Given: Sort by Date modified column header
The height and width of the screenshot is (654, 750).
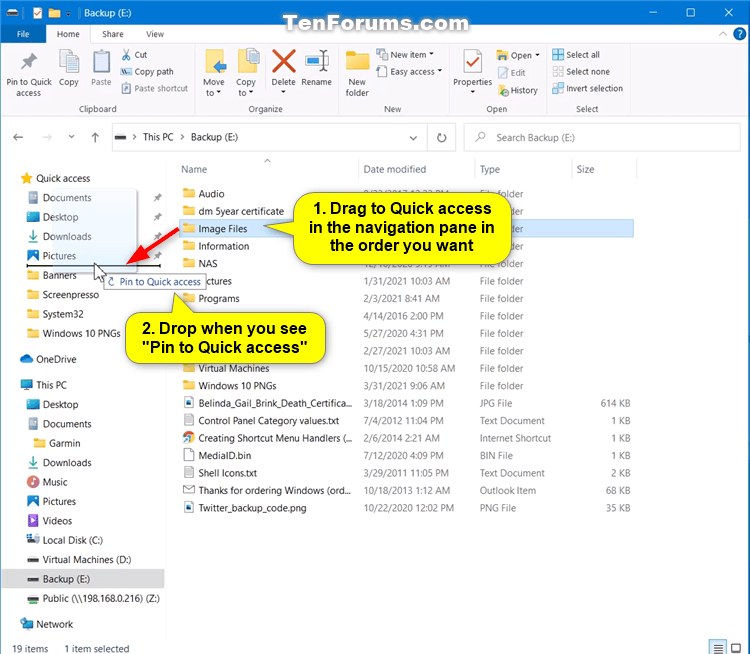Looking at the screenshot, I should pos(395,169).
